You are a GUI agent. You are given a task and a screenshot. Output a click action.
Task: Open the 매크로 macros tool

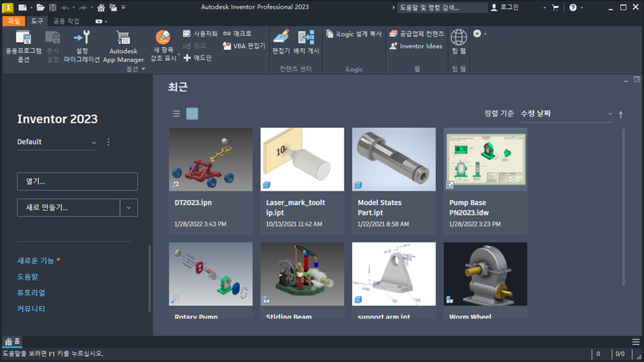click(237, 34)
